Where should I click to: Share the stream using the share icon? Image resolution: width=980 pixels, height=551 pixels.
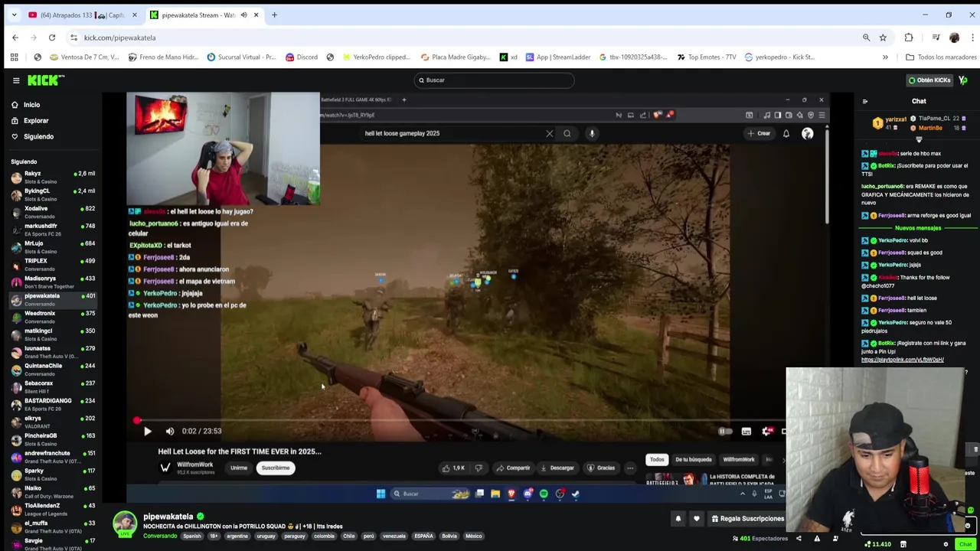point(799,539)
